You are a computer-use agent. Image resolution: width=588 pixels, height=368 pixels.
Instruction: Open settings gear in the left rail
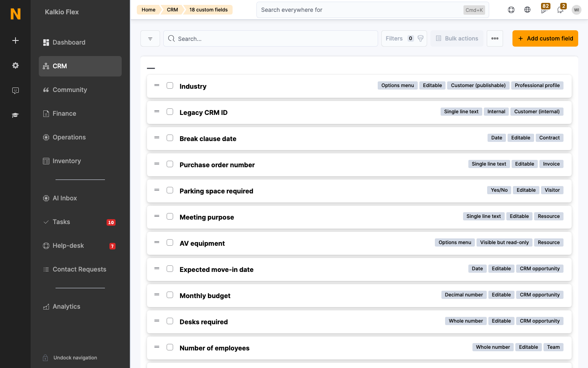(16, 65)
